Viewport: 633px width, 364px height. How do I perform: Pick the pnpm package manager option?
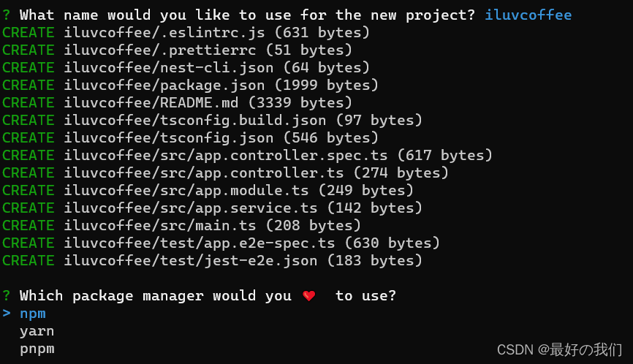[37, 349]
